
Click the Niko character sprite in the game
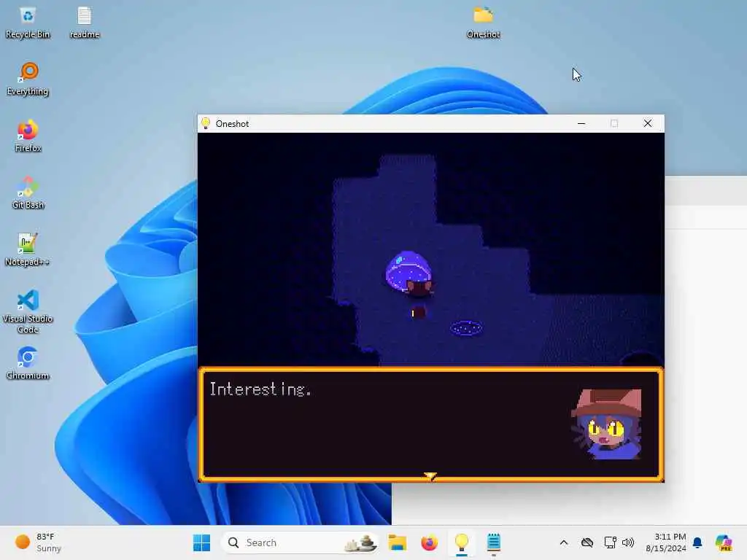coord(419,300)
